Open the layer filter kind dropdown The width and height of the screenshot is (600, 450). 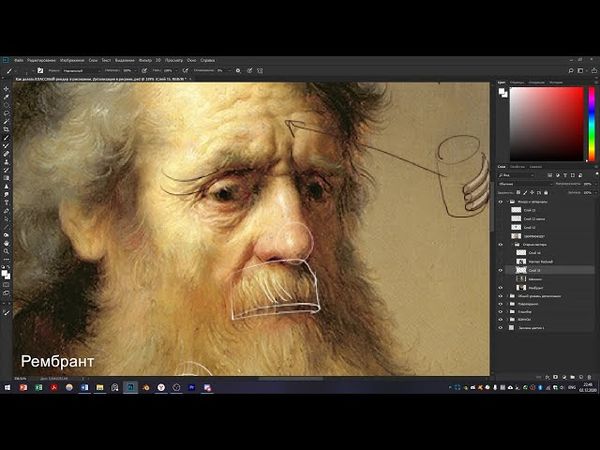[x=517, y=175]
